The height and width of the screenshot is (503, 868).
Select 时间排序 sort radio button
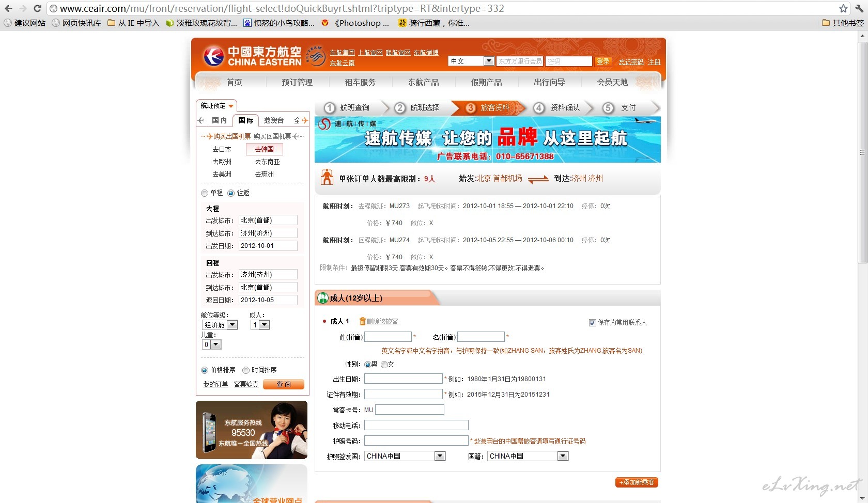[246, 370]
